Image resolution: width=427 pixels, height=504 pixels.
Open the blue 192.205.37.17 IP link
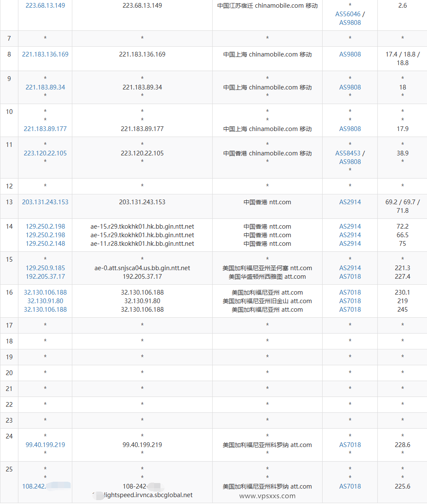[45, 277]
